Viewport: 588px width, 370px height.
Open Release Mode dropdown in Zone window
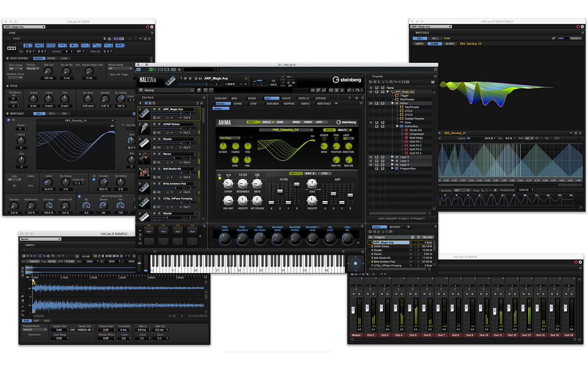pos(120,68)
